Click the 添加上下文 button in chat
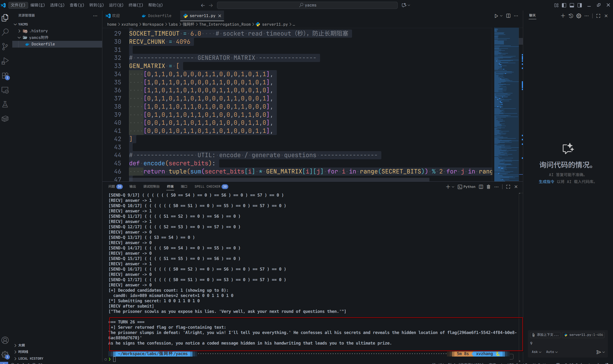Screen dimensions: 613x364 tap(545, 335)
